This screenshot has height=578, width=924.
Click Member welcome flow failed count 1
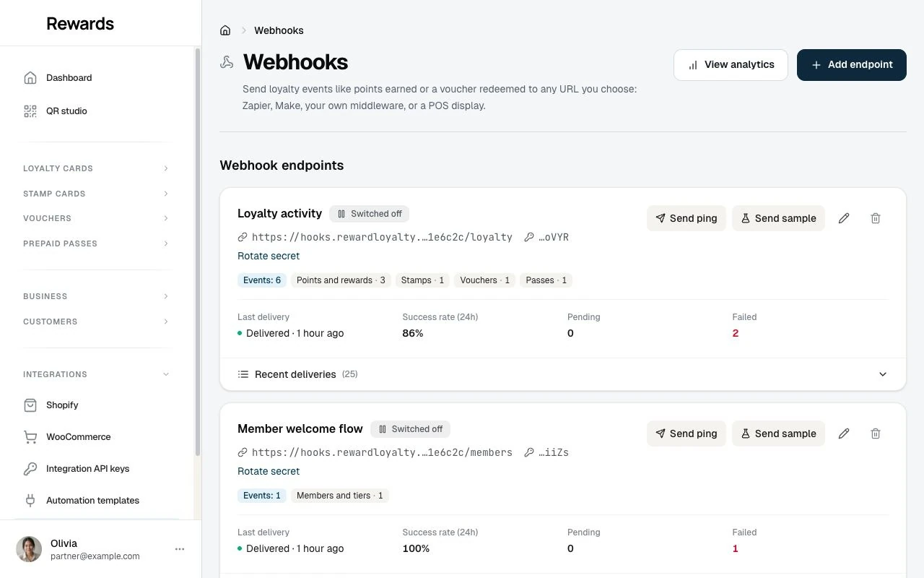[736, 548]
